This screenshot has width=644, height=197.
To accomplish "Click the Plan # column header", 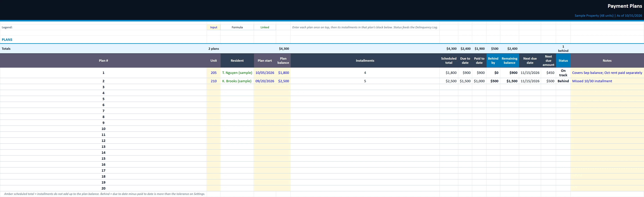I will click(x=103, y=61).
